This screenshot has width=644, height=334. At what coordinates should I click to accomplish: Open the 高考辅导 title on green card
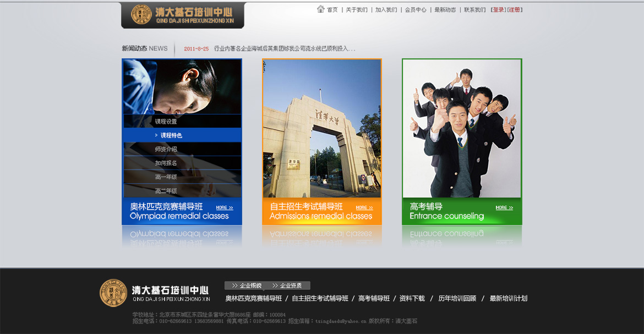point(427,207)
